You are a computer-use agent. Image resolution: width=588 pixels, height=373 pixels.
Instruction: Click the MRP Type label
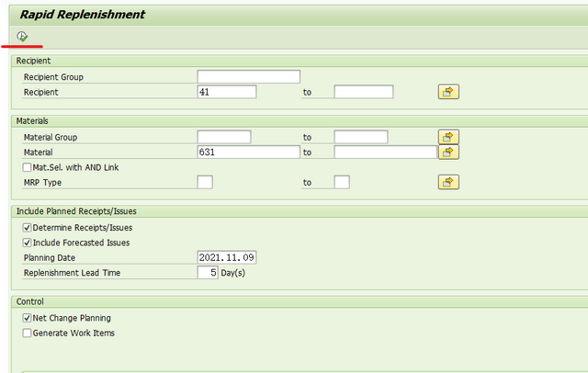[43, 183]
